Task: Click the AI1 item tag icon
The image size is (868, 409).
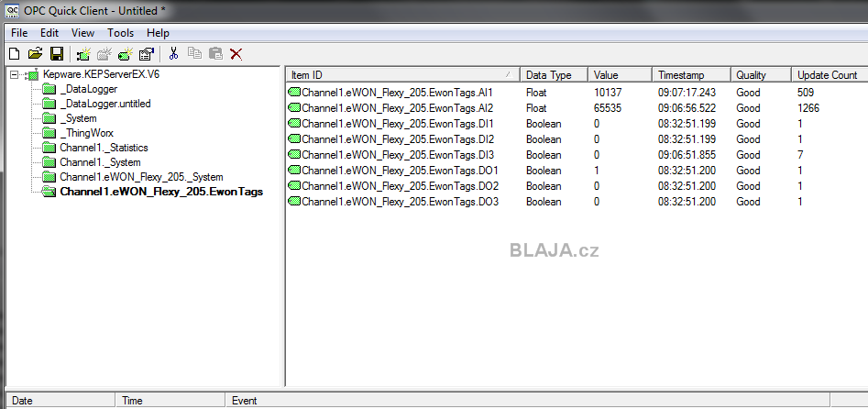Action: [x=294, y=92]
